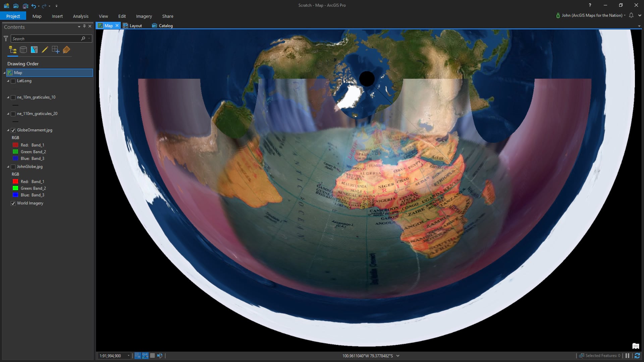This screenshot has width=644, height=362.
Task: Enable the JohnGlobe.jpg layer checkbox
Action: (13, 167)
